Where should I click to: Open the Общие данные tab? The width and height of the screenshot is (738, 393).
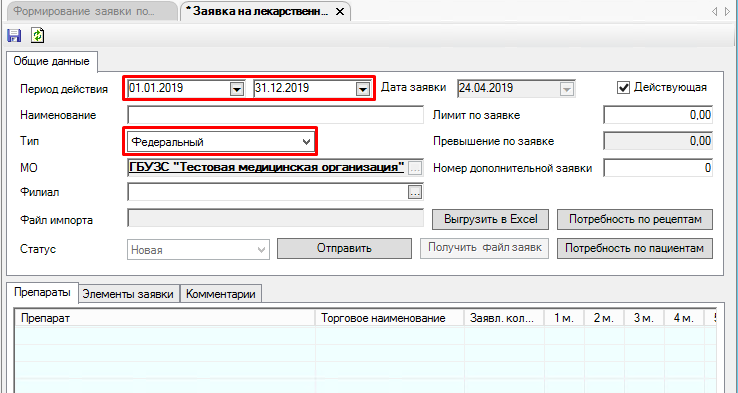click(51, 61)
